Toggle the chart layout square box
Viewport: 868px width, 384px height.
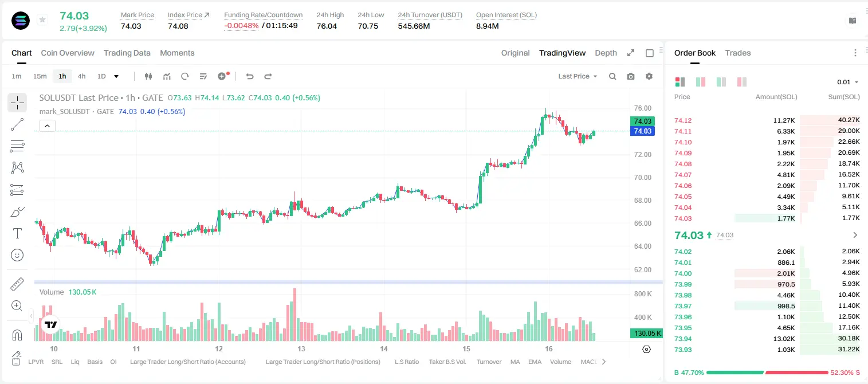pos(650,53)
